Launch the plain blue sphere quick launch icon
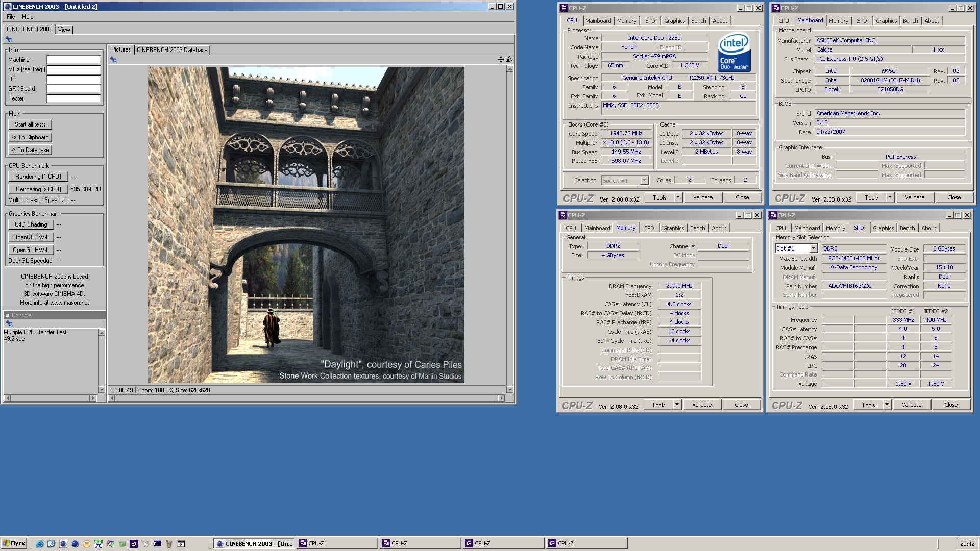The height and width of the screenshot is (551, 980). [x=75, y=544]
